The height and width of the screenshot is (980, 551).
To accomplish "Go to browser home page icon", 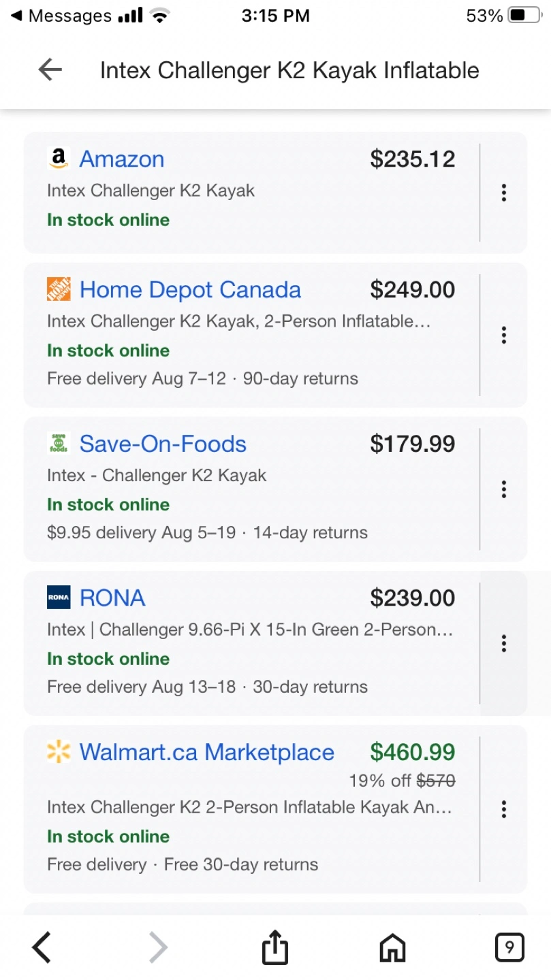I will click(392, 947).
